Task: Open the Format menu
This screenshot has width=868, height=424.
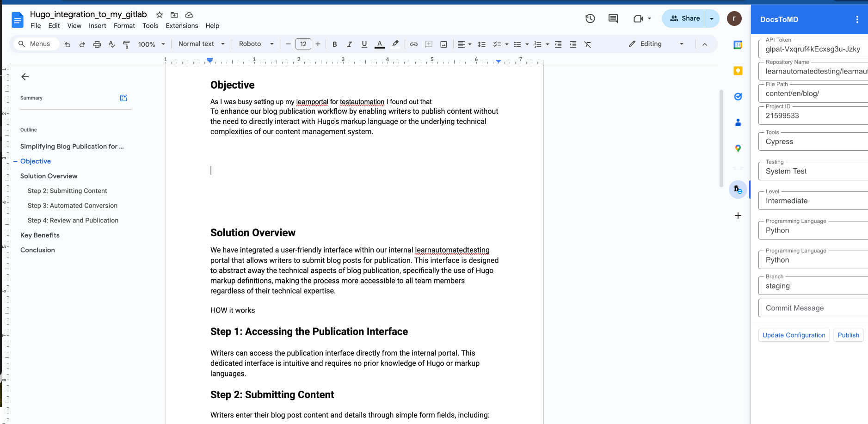Action: coord(124,26)
